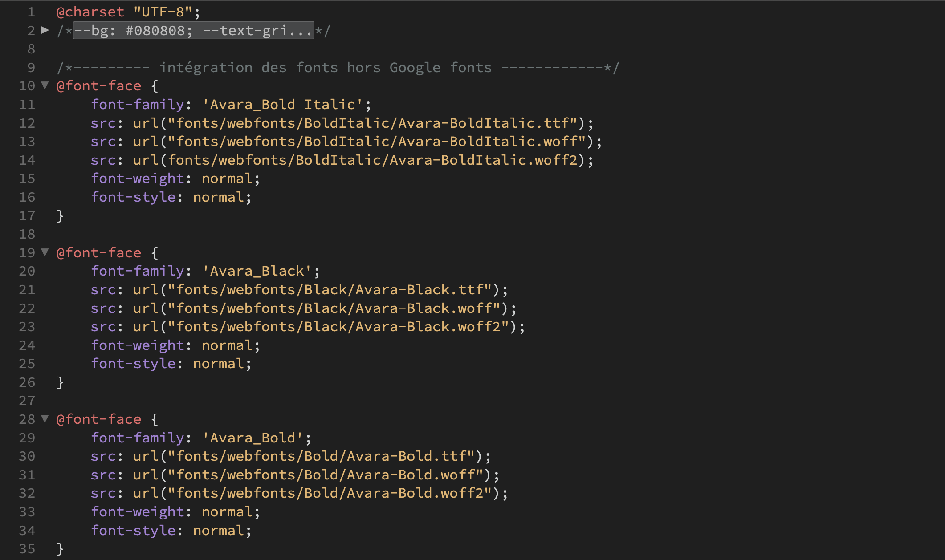Fold the Avara_Black @font-face rule
The height and width of the screenshot is (560, 945).
45,252
